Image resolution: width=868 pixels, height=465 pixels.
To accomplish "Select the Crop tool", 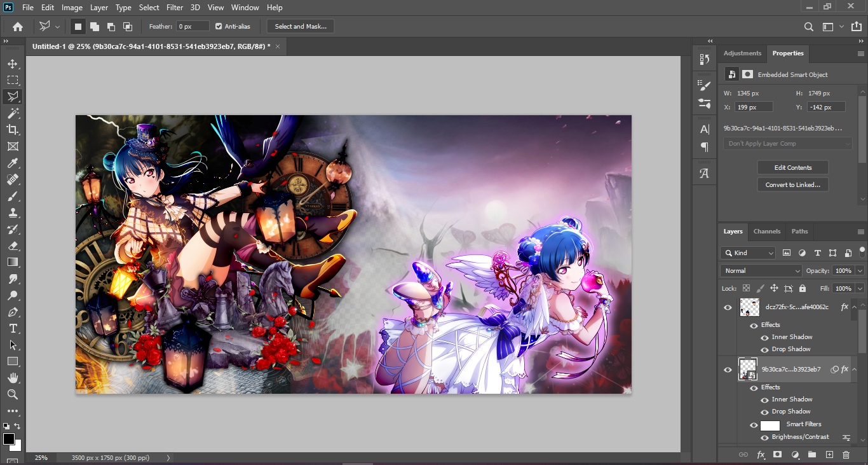I will [x=12, y=130].
